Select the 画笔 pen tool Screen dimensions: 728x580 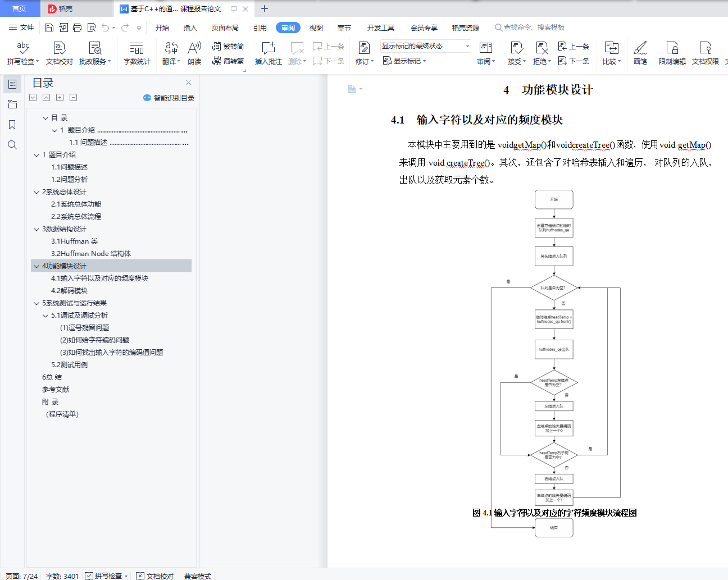(640, 53)
